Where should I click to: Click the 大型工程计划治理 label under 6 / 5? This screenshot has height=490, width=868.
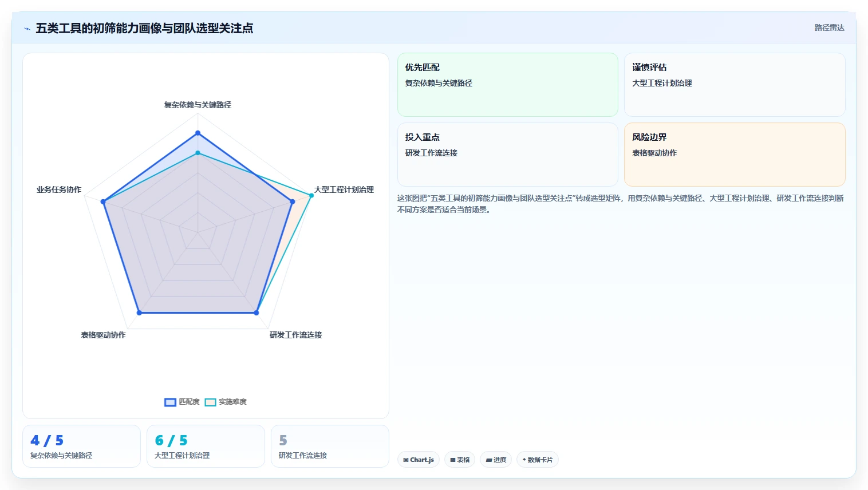click(182, 456)
